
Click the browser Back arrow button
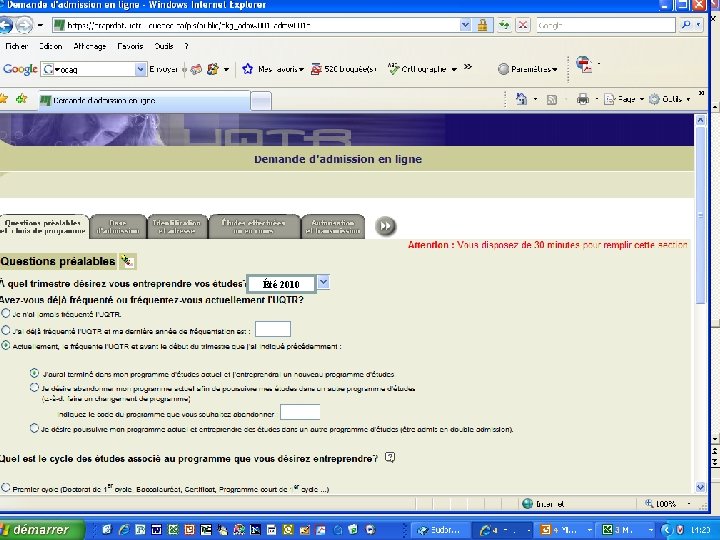6,25
